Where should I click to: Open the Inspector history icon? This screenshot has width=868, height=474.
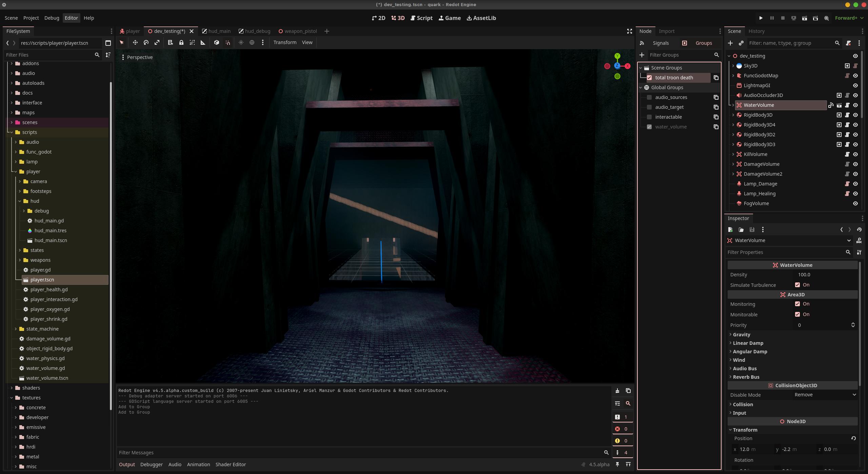(859, 230)
